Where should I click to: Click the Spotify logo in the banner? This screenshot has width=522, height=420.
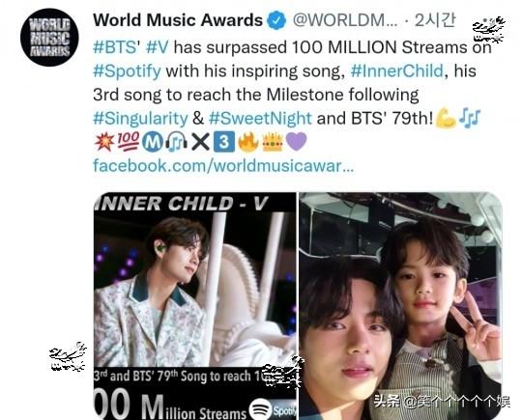click(260, 409)
